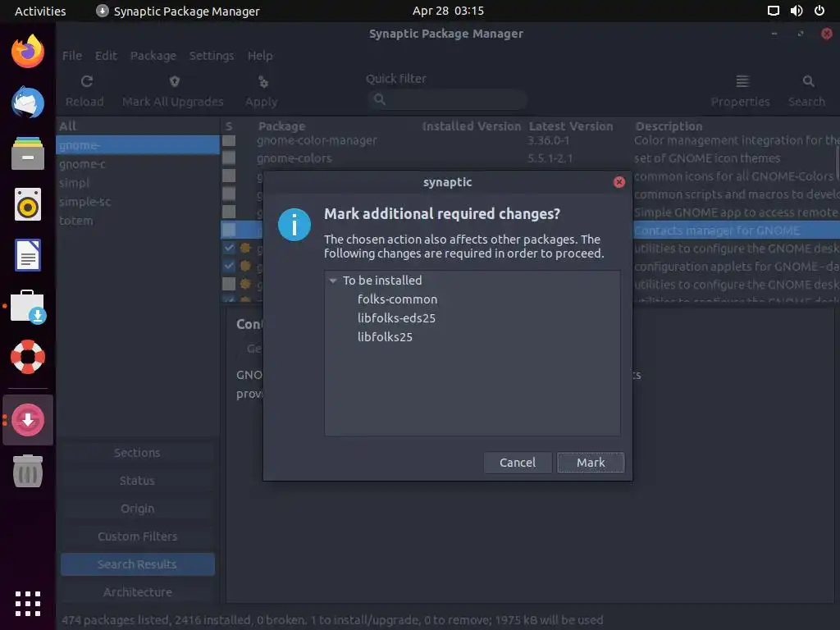Select 'All' in the left filter list
840x630 pixels.
click(68, 126)
